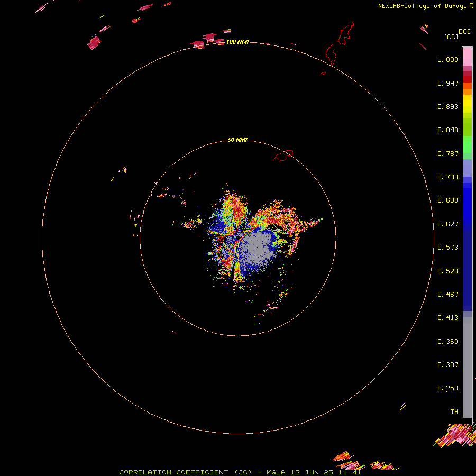Click the 0.627 scale value
Screen dimensions: 476x476
pyautogui.click(x=448, y=224)
